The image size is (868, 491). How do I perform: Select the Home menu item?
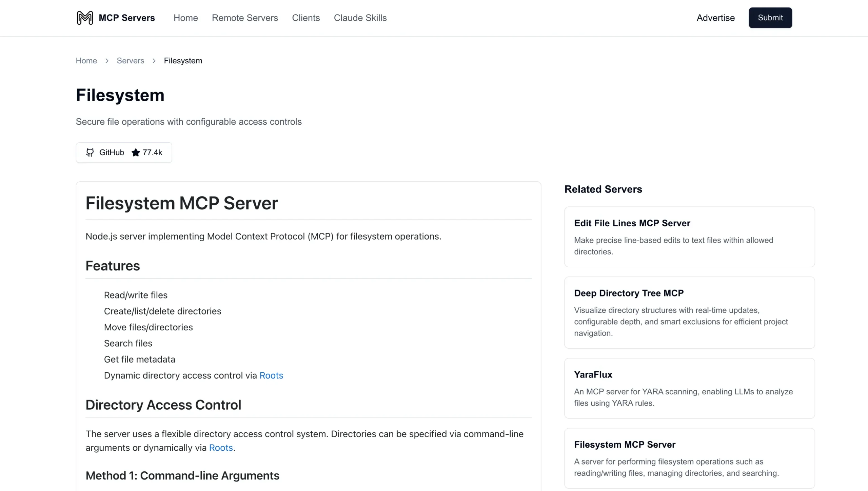(x=185, y=18)
